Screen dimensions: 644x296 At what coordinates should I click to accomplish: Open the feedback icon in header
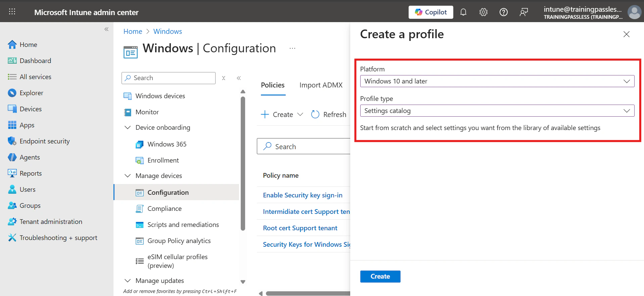[x=524, y=12]
